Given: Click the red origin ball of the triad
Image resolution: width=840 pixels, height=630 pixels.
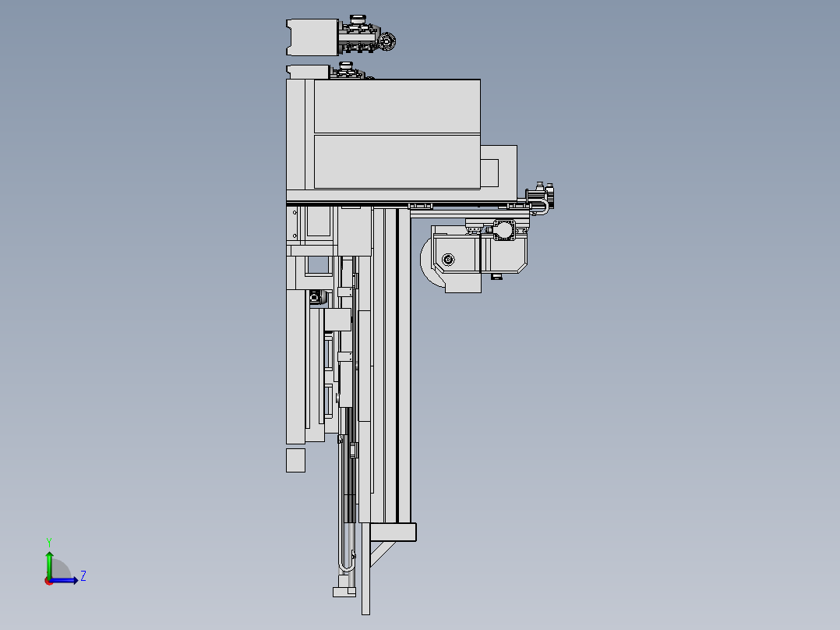Looking at the screenshot, I should point(49,582).
